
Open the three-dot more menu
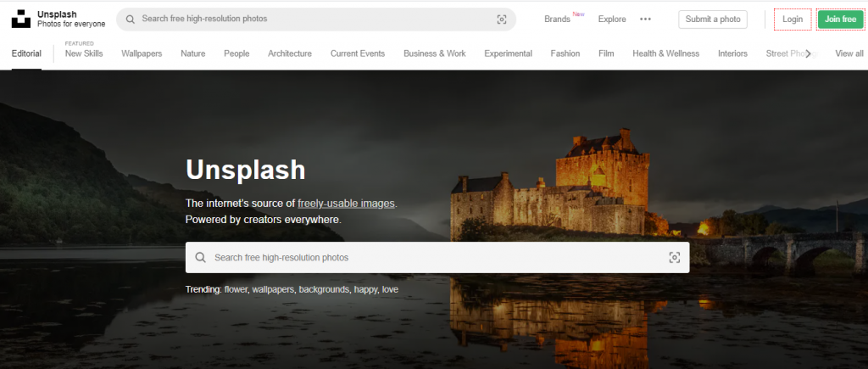coord(645,19)
